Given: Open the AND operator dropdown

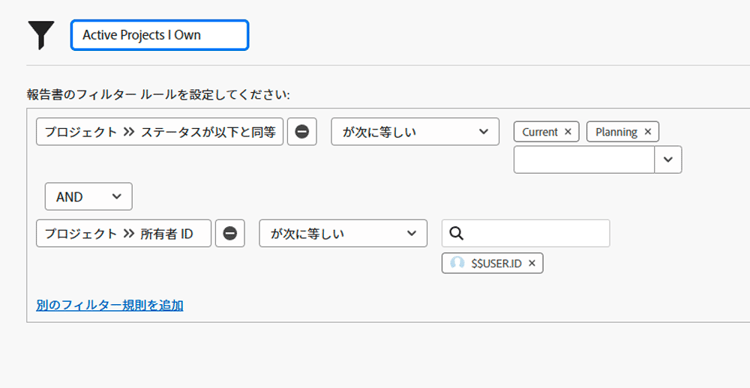Looking at the screenshot, I should point(88,197).
